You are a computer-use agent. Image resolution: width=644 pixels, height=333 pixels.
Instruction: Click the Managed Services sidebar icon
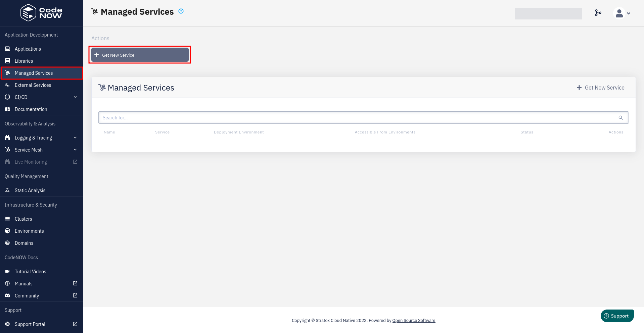7,73
